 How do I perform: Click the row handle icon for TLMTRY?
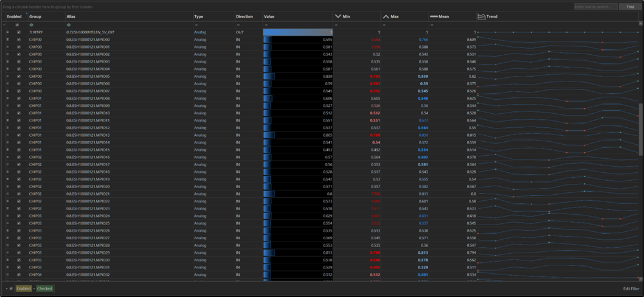(x=7, y=32)
